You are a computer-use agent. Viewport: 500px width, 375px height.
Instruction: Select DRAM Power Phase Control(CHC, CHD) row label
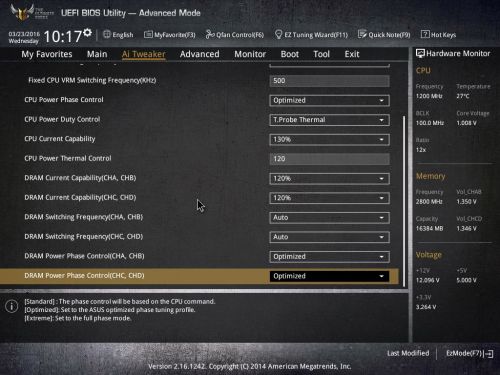pos(84,276)
